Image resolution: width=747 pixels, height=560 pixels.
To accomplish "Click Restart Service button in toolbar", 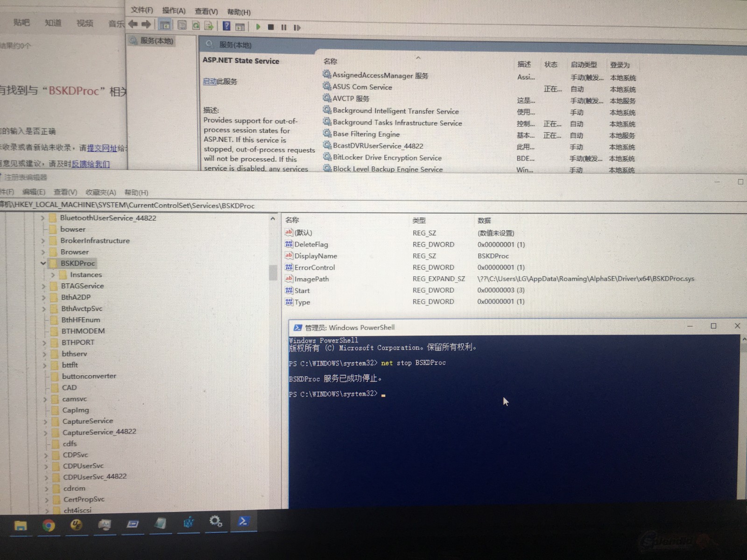I will (x=297, y=28).
